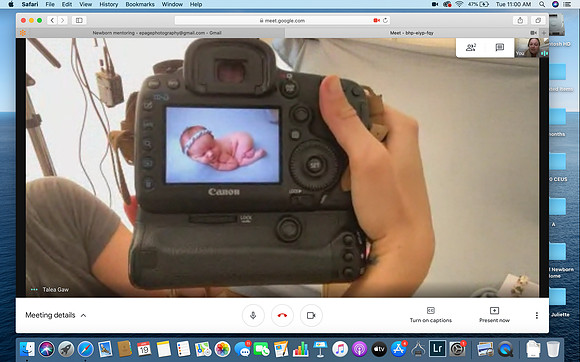Open the three-dot more options menu
The height and width of the screenshot is (362, 580).
[537, 315]
